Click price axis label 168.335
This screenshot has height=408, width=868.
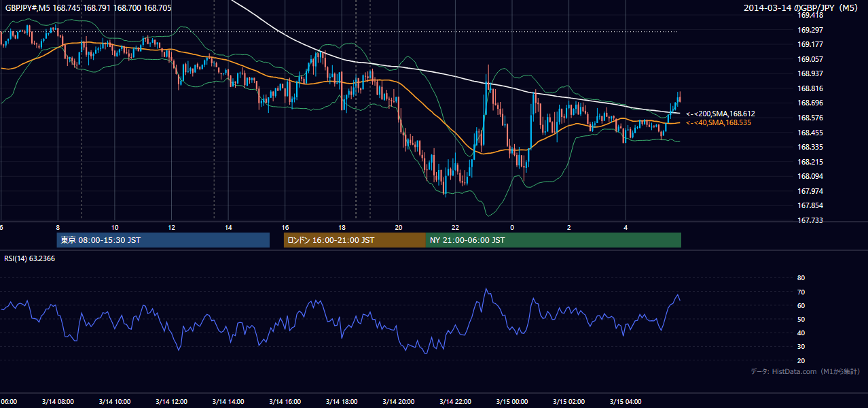click(x=810, y=147)
